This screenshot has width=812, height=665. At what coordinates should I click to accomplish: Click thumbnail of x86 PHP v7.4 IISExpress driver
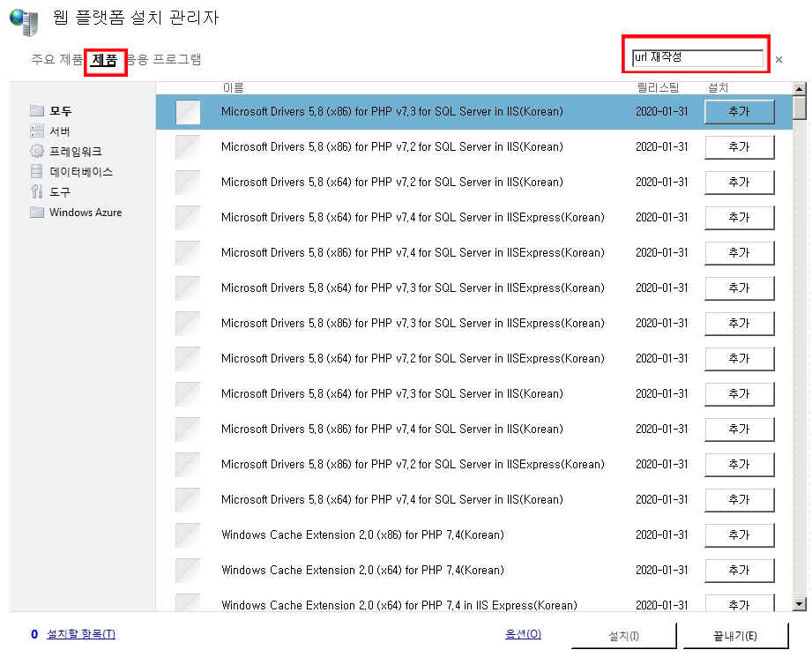point(188,253)
